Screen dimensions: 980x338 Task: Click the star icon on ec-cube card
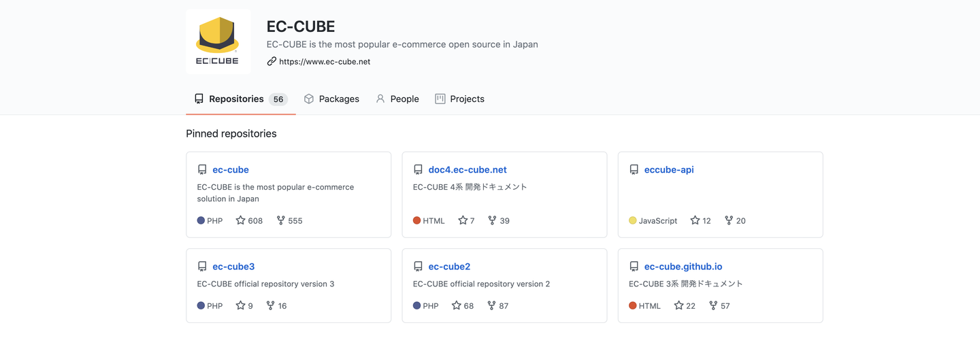click(x=240, y=220)
